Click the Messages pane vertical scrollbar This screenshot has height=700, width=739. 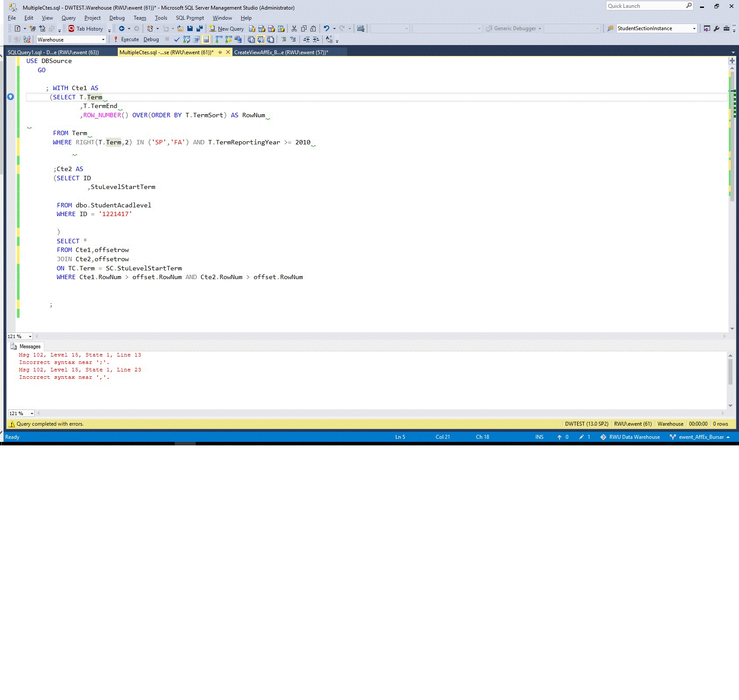tap(730, 372)
